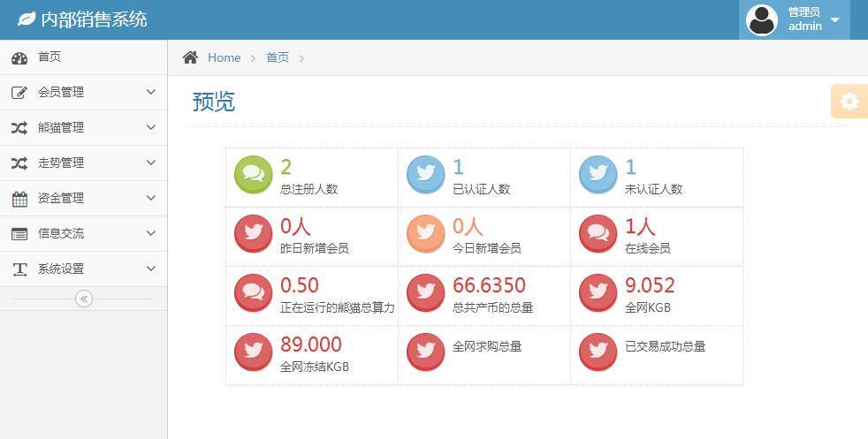Viewport: 868px width, 439px height.
Task: Expand the 系统设置 chevron
Action: 150,269
